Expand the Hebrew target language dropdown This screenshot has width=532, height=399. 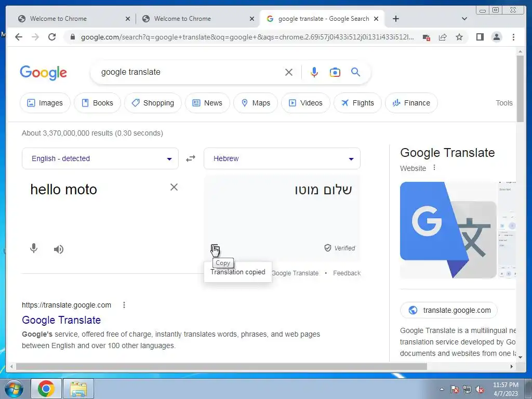click(x=282, y=158)
